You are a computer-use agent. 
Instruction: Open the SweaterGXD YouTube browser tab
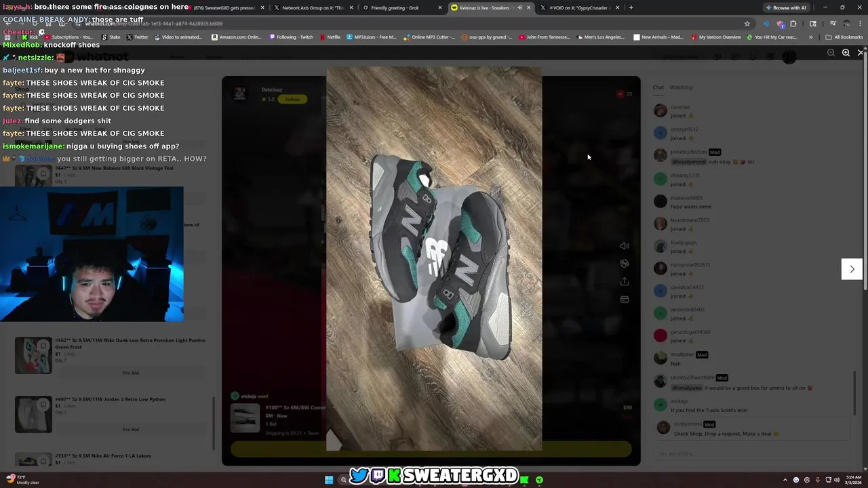[x=224, y=7]
